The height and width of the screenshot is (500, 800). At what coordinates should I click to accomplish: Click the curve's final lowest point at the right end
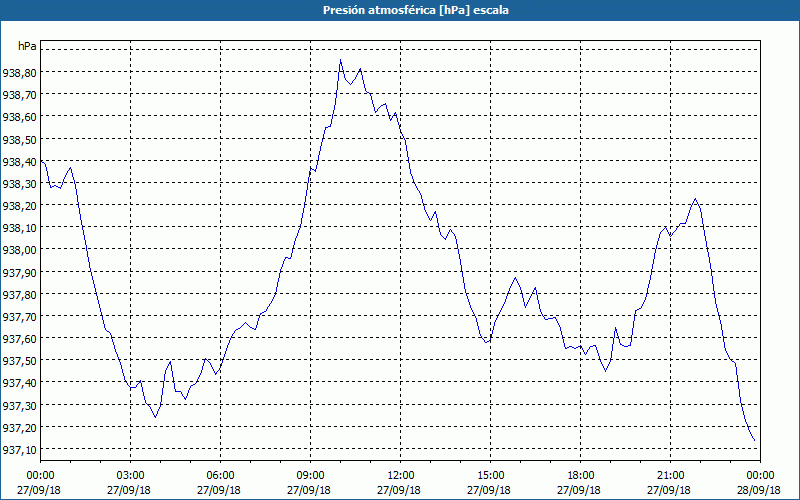[x=754, y=440]
